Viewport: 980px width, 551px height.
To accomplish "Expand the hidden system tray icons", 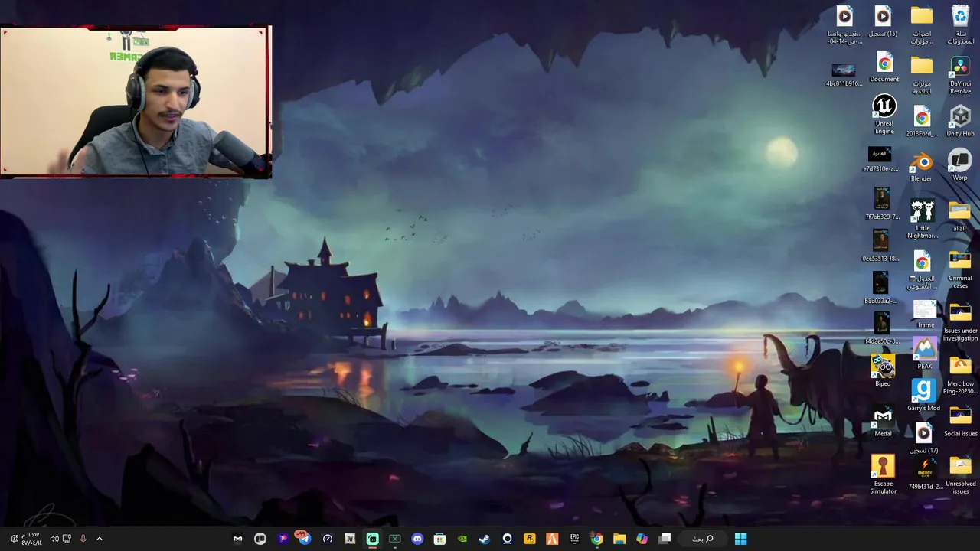I will click(x=99, y=539).
